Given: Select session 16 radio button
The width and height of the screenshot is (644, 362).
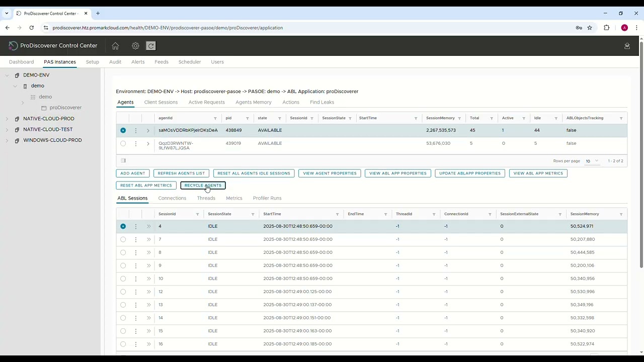Looking at the screenshot, I should pyautogui.click(x=123, y=344).
